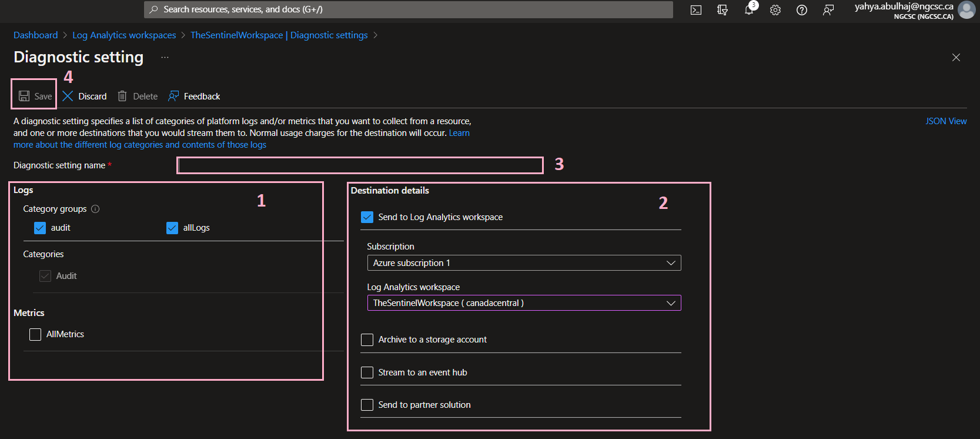Screen dimensions: 980x439
Task: Click the 'Destination details' heading
Action: pos(390,191)
